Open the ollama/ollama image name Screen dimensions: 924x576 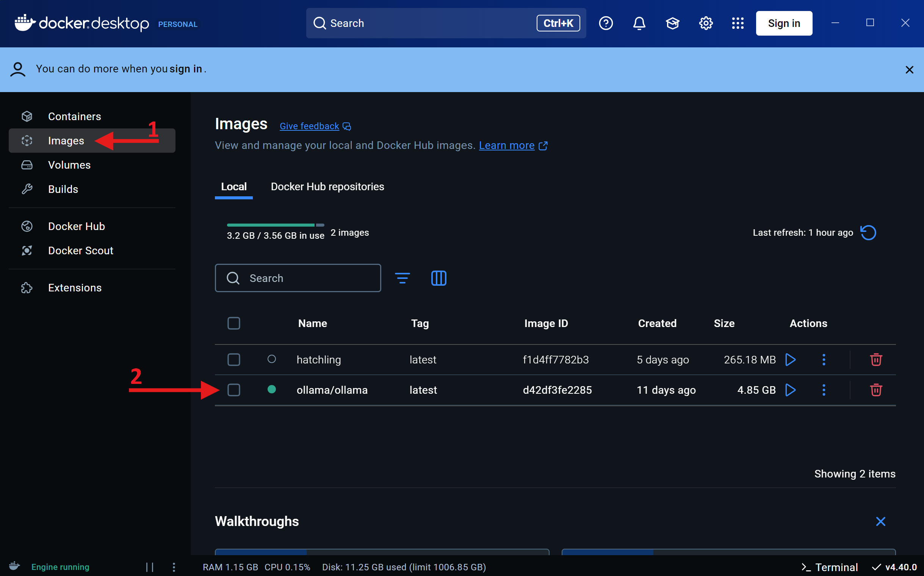tap(332, 390)
